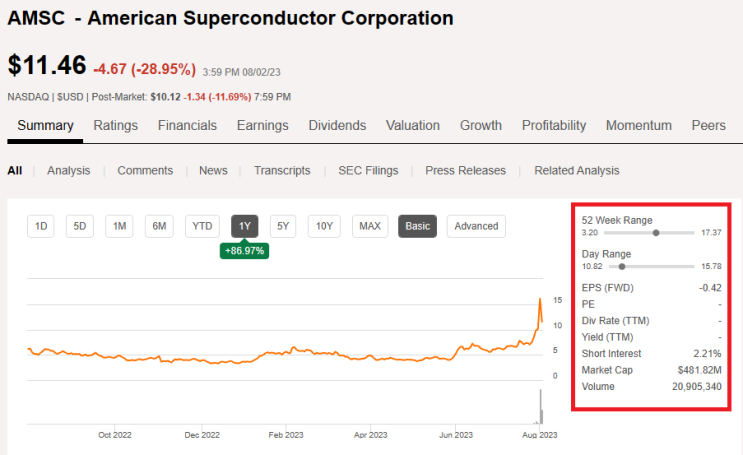Show the Comments filter
This screenshot has height=455, width=743.
tap(145, 171)
